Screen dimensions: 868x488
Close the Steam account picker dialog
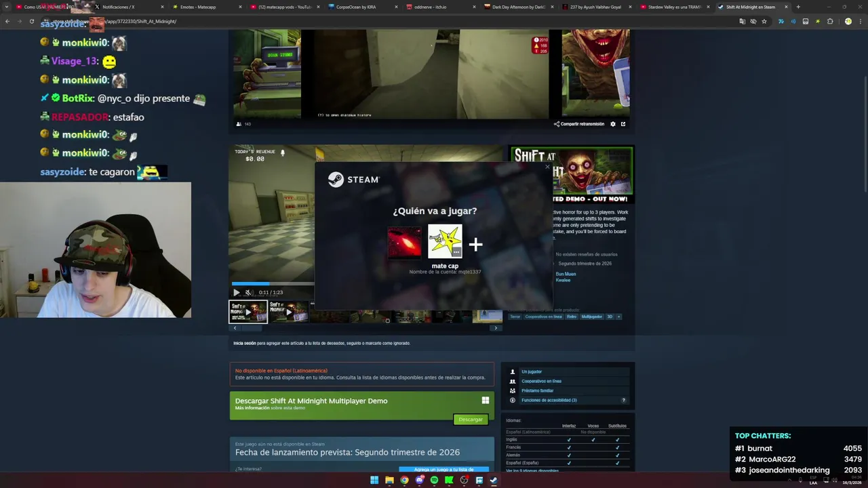(x=547, y=167)
